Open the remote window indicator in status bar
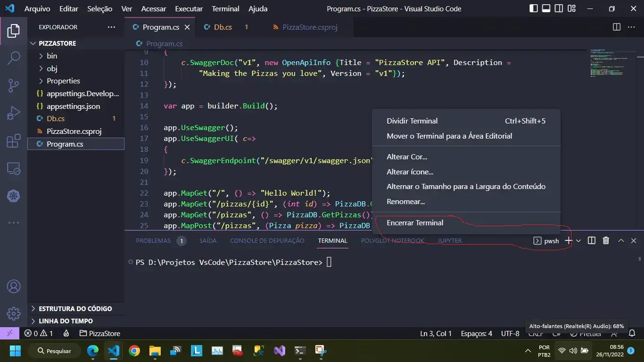Image resolution: width=644 pixels, height=362 pixels. tap(9, 333)
